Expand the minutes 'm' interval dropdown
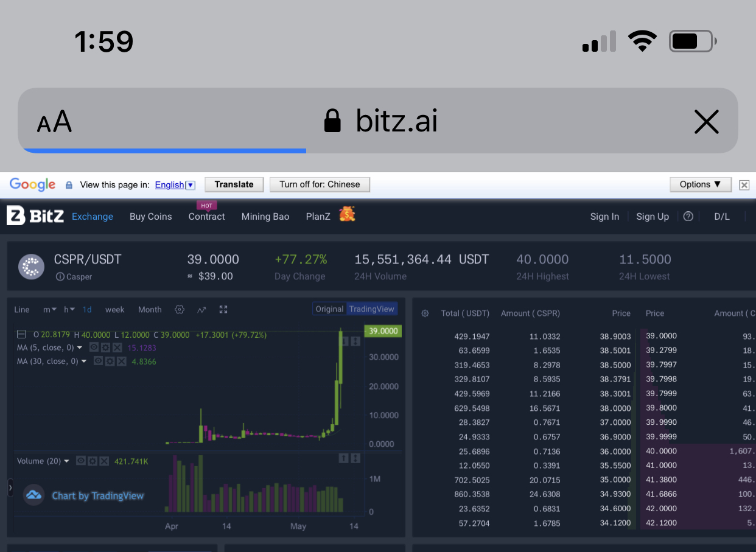Viewport: 756px width, 552px height. point(50,310)
